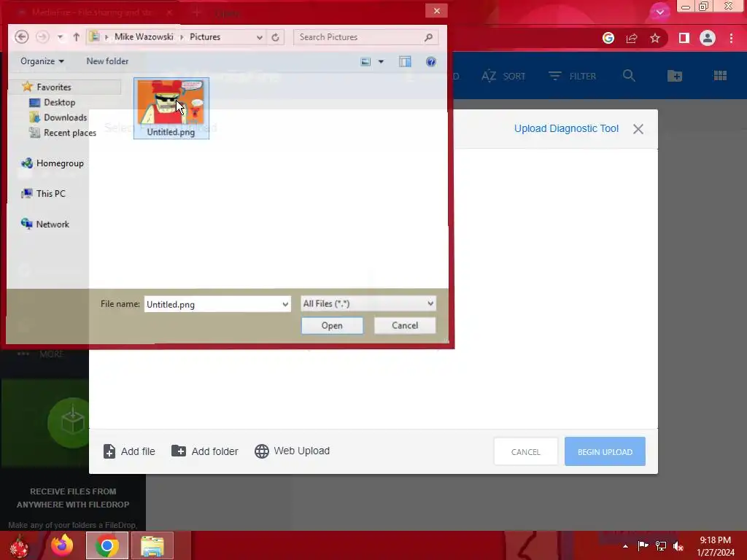Open File Explorer from the taskbar
Screen dimensions: 747x560
(152, 545)
